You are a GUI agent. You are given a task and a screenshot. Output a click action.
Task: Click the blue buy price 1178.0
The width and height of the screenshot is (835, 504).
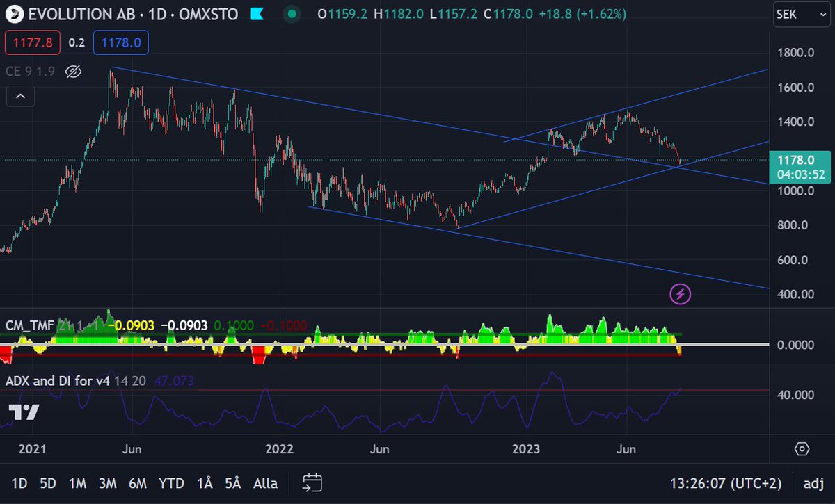(x=120, y=43)
